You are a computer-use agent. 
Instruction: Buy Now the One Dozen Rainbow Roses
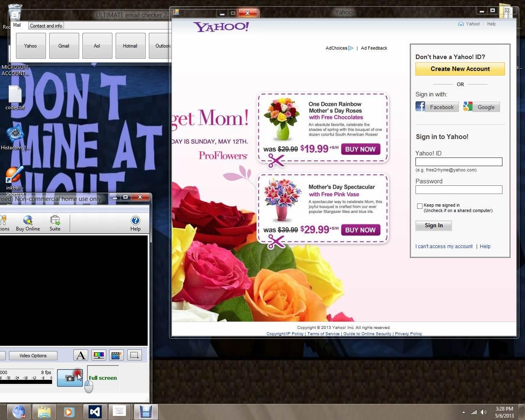click(x=360, y=149)
